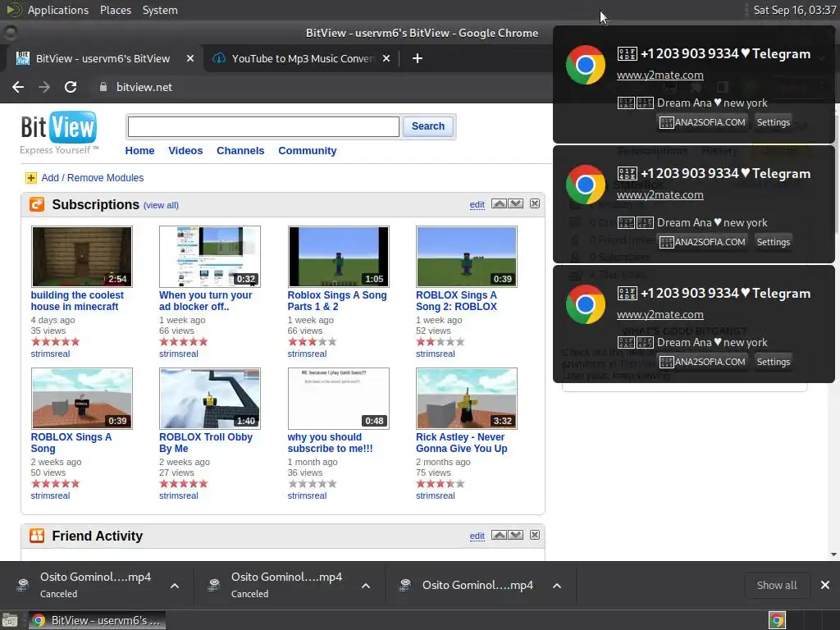The height and width of the screenshot is (630, 840).
Task: Move Subscriptions module up
Action: tap(499, 203)
